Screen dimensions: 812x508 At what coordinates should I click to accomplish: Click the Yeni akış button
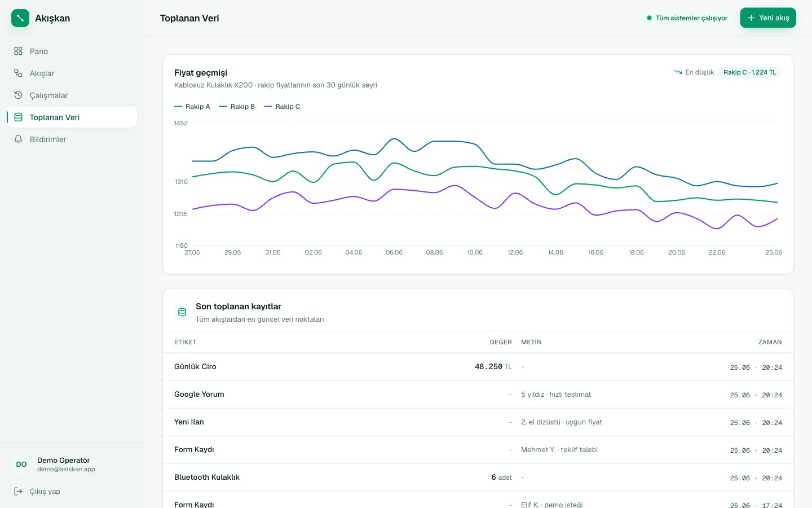coord(768,18)
